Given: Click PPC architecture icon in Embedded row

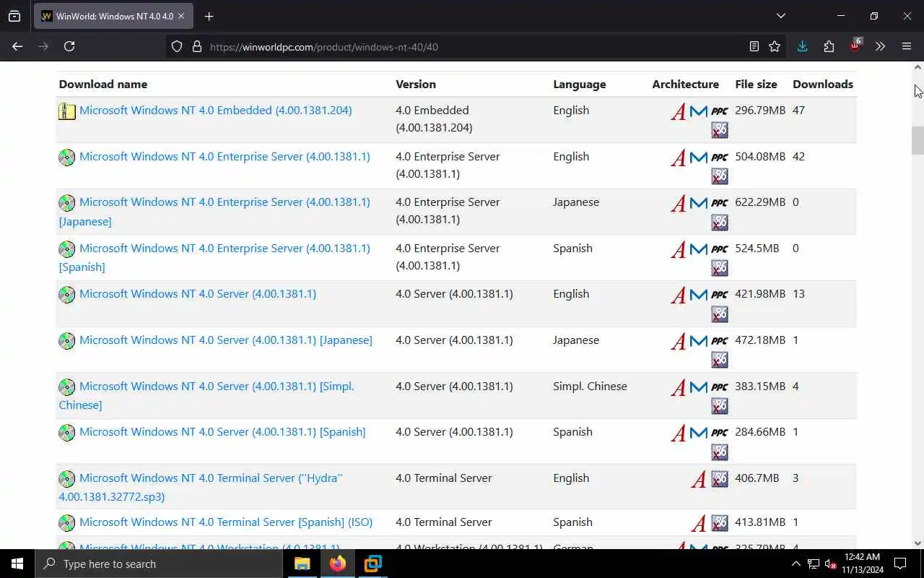Looking at the screenshot, I should [x=720, y=111].
